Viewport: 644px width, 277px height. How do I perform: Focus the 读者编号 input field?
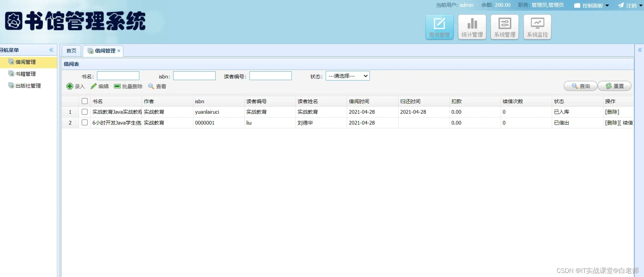point(270,76)
